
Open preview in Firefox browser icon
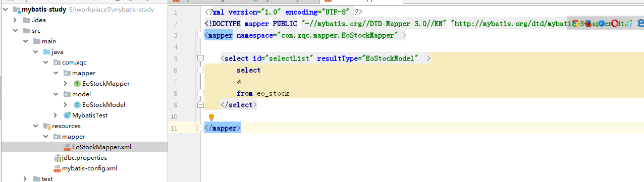588,23
